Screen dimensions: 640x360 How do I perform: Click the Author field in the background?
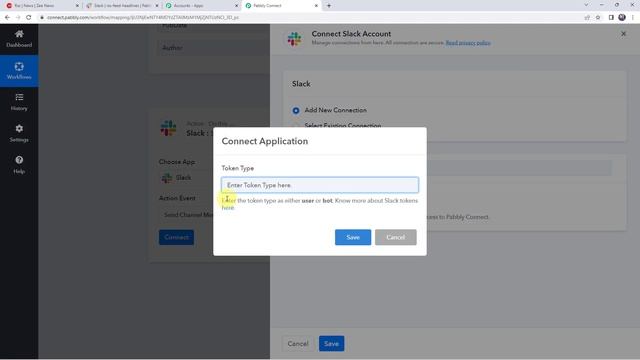212,48
